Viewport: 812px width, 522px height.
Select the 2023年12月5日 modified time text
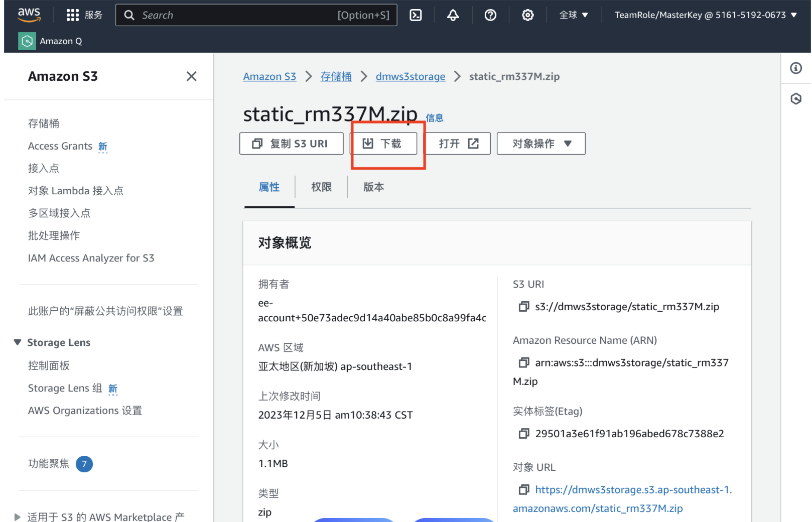(x=335, y=415)
